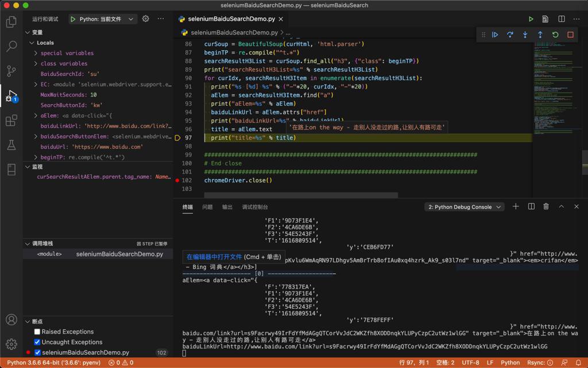Open the Search view in activity bar
The width and height of the screenshot is (588, 368).
11,46
